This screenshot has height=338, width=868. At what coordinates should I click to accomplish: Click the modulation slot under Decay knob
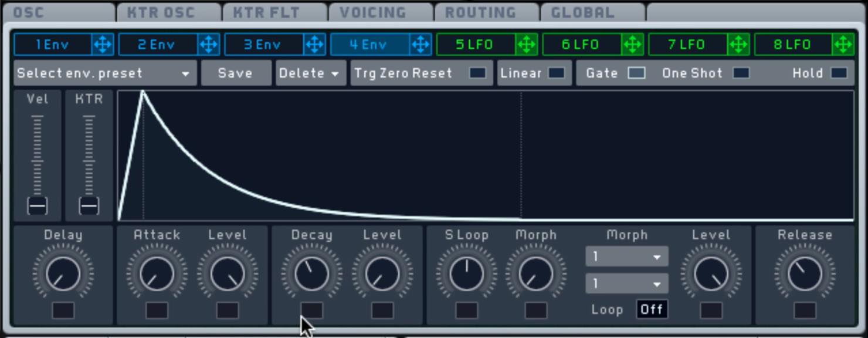point(311,310)
